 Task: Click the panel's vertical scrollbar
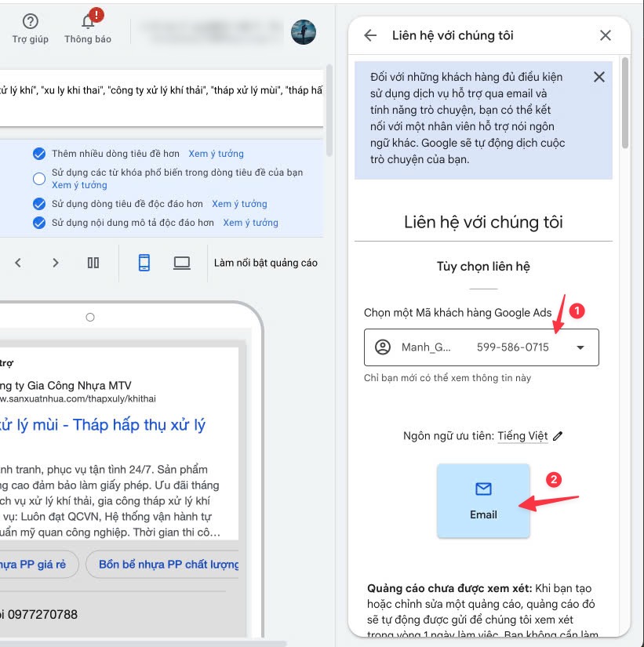[x=625, y=103]
